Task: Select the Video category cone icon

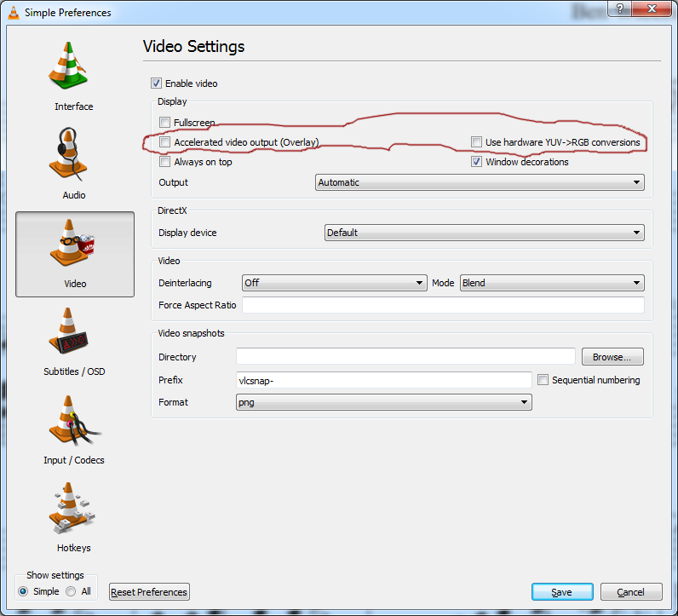Action: point(74,245)
